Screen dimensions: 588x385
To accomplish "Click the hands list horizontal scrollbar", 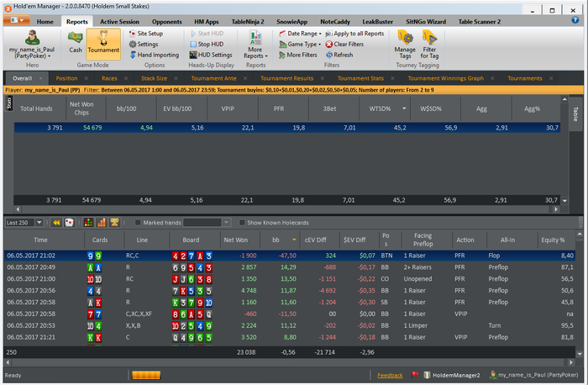I will point(290,362).
